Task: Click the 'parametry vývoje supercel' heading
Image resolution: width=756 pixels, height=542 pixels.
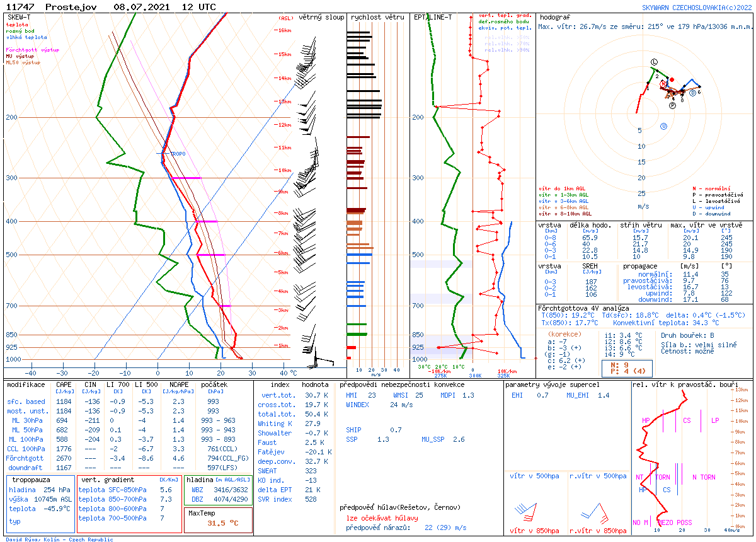Action: pos(553,384)
